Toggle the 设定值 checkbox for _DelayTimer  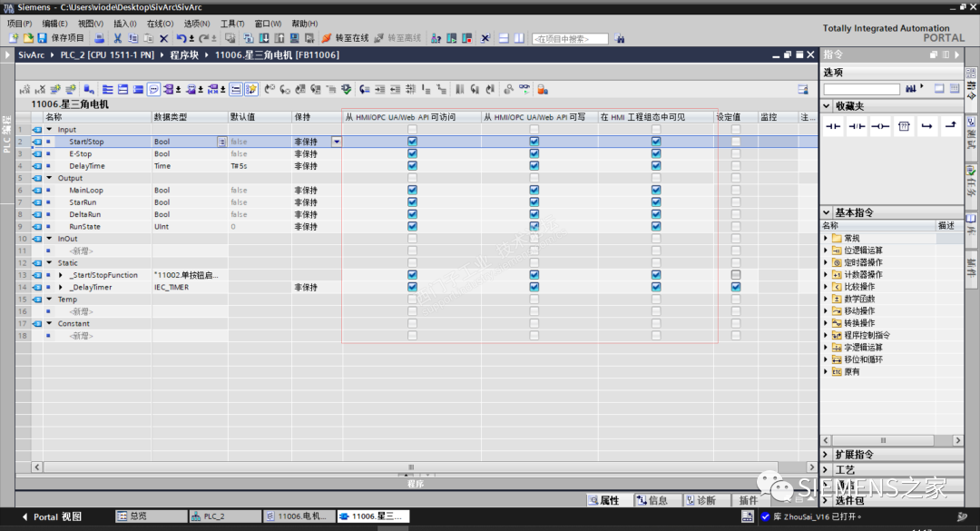click(x=735, y=287)
